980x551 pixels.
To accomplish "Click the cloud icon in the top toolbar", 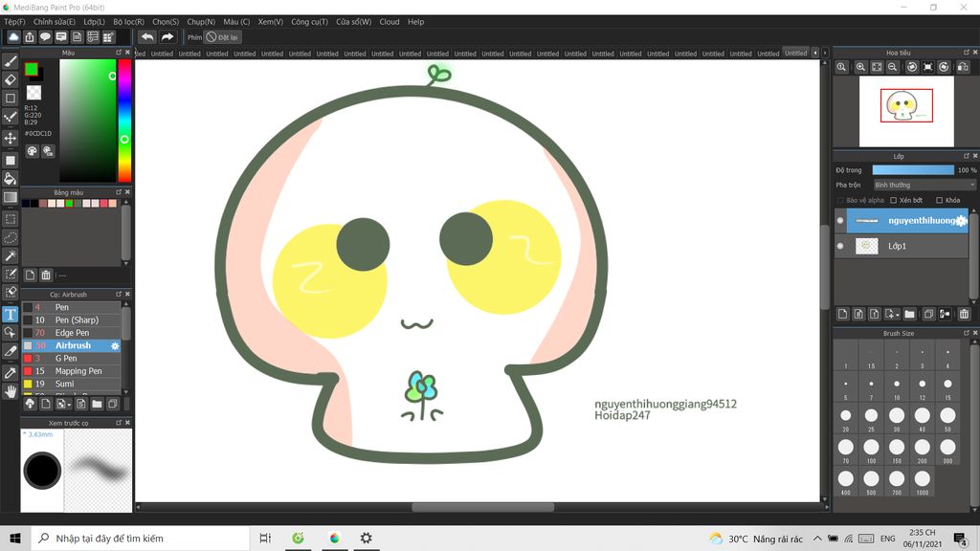I will coord(13,37).
